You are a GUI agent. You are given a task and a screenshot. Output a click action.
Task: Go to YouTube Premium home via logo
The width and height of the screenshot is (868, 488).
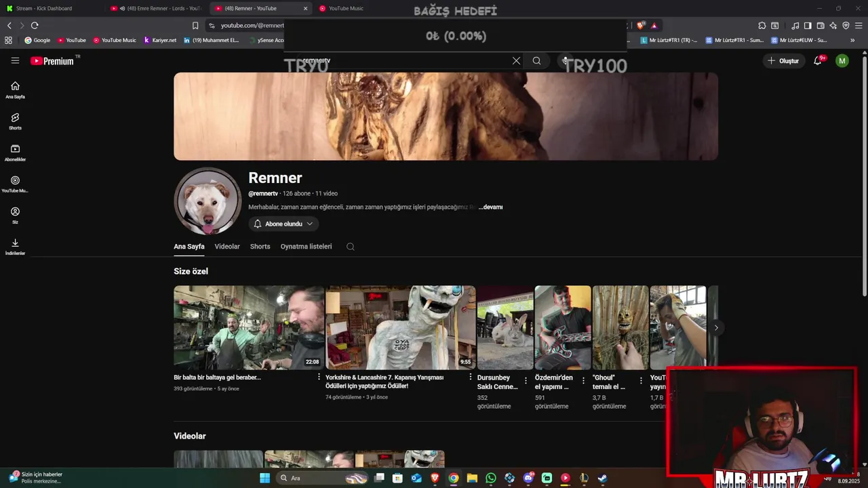[x=52, y=61]
